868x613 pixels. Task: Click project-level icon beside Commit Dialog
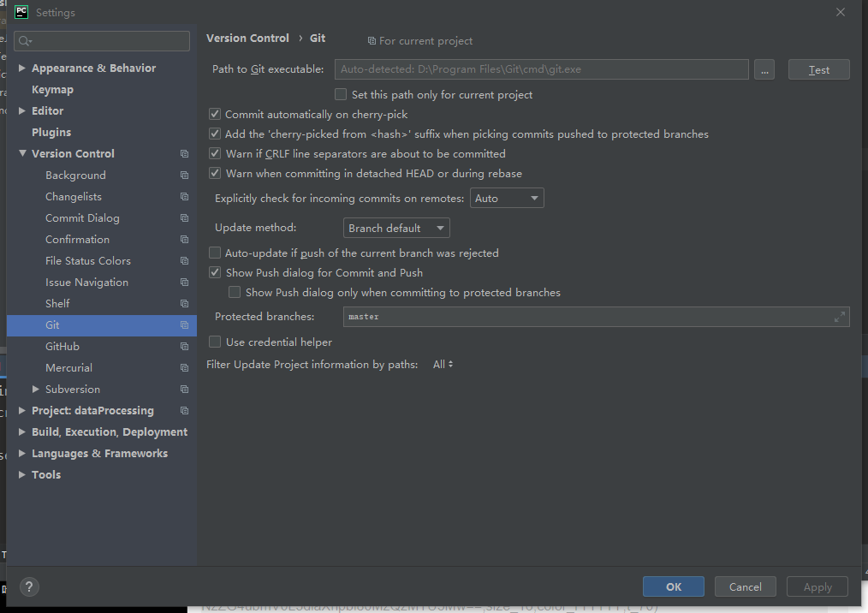point(184,218)
